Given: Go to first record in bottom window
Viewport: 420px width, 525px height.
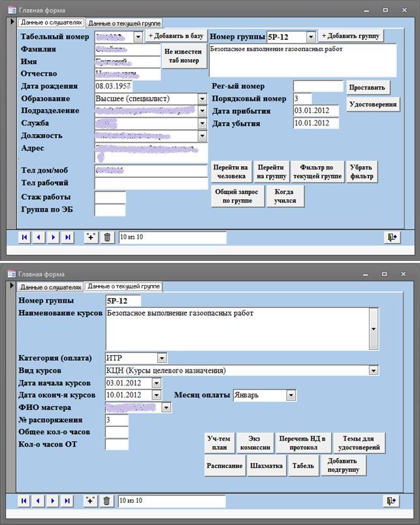Looking at the screenshot, I should point(24,501).
